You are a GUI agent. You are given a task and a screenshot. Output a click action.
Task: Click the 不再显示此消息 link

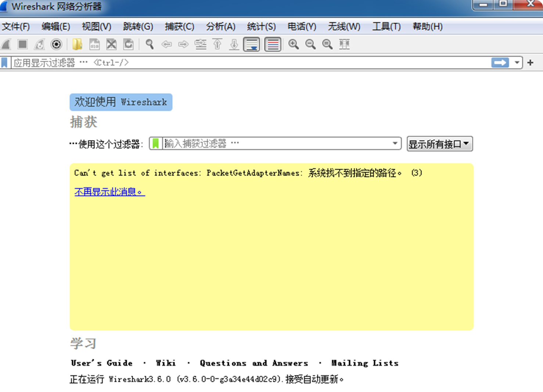point(109,192)
